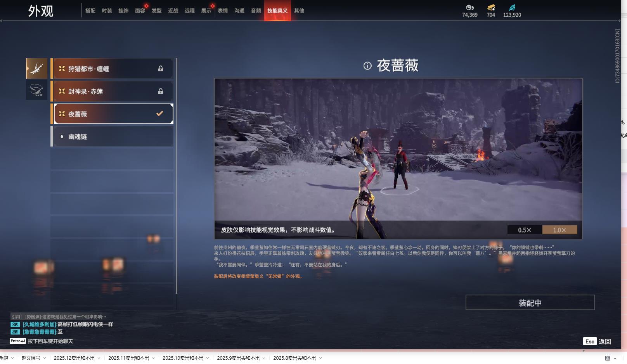Click the rarity dot icon of 幽魂链
The height and width of the screenshot is (364, 627).
(x=62, y=136)
